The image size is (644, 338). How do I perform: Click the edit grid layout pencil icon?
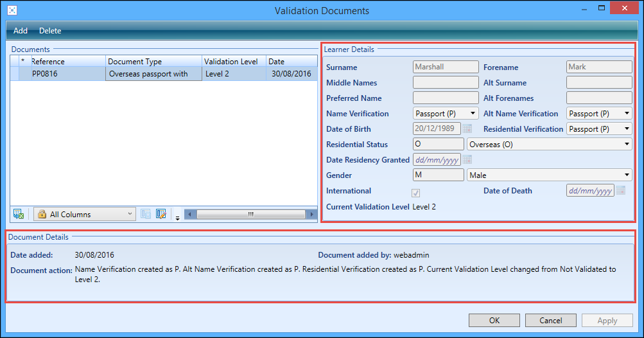pos(161,214)
